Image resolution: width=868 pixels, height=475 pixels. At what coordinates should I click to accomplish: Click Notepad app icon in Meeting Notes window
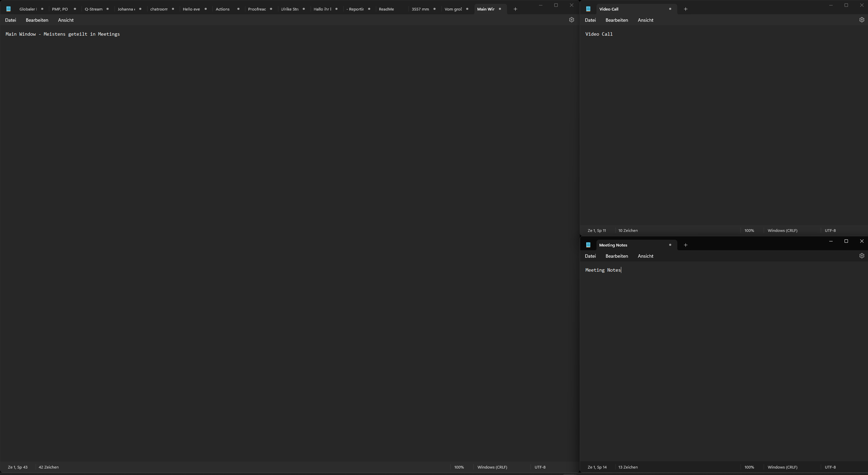[x=588, y=245]
